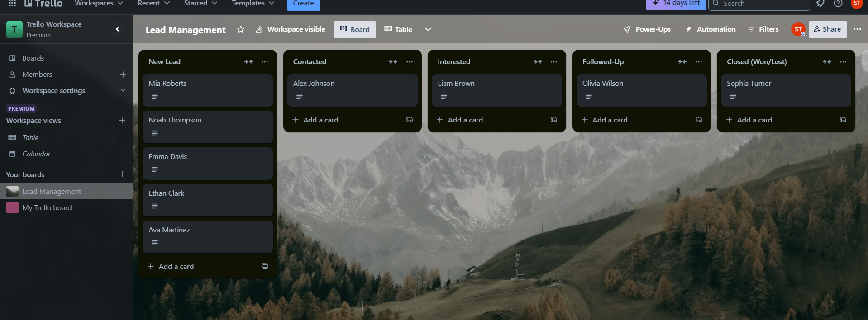
Task: Open the app switcher grid icon
Action: click(x=12, y=3)
